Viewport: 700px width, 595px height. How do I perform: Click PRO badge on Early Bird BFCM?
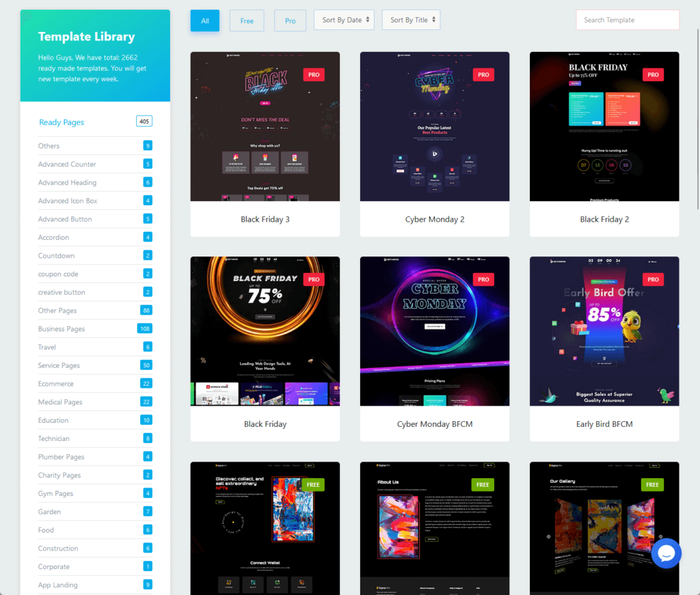click(653, 279)
